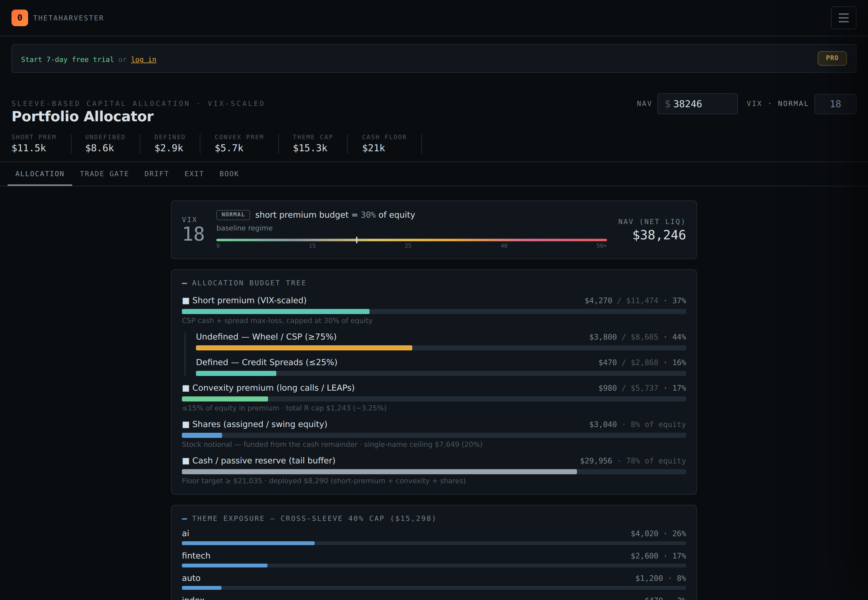Click the auto $1,200 · 8% value

tap(661, 578)
